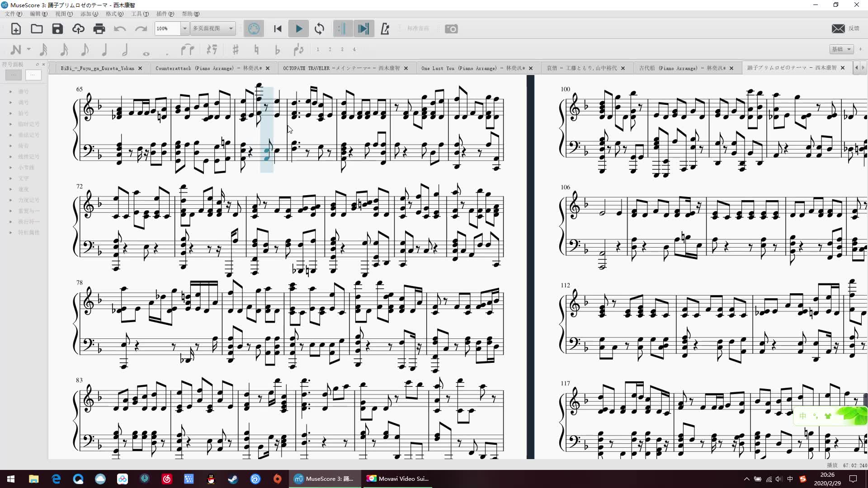Add a new workspace with the plus button

coord(860,49)
